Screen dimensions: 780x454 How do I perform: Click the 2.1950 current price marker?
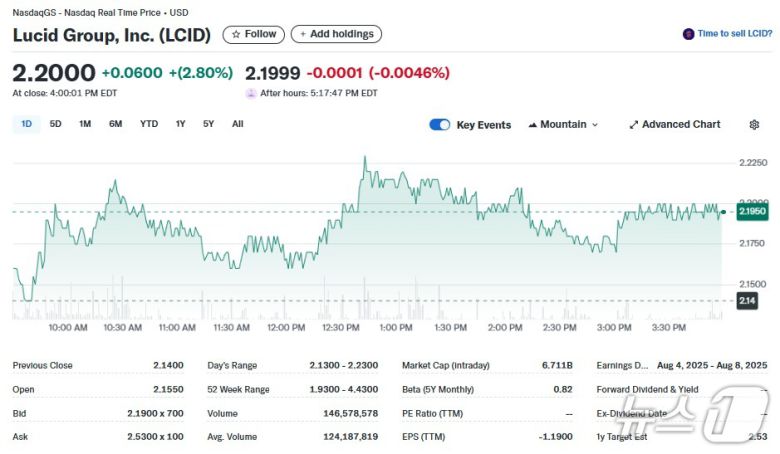click(752, 212)
